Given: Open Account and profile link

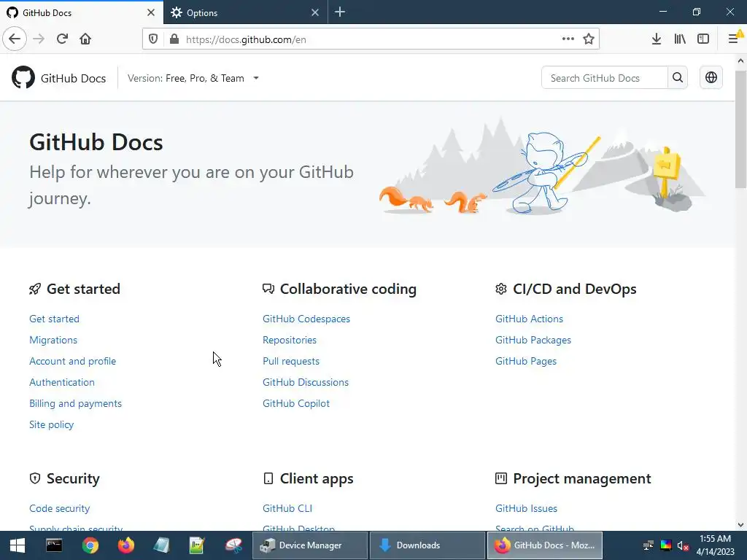Looking at the screenshot, I should [x=73, y=362].
